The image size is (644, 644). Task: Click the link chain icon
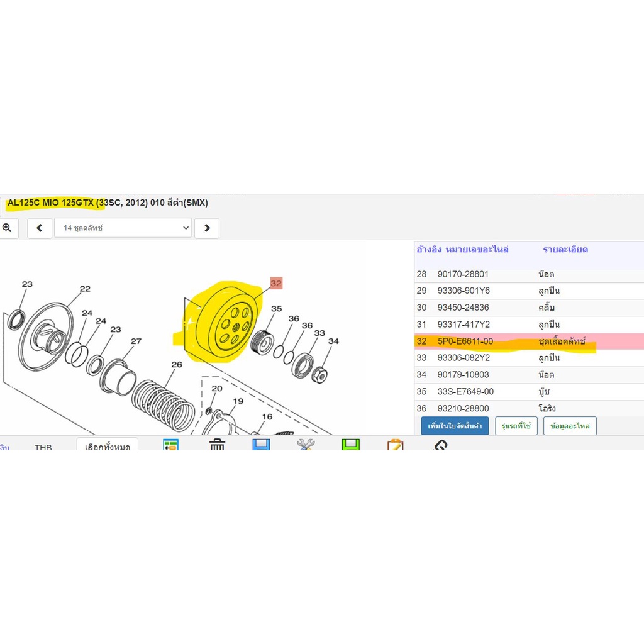(x=440, y=445)
